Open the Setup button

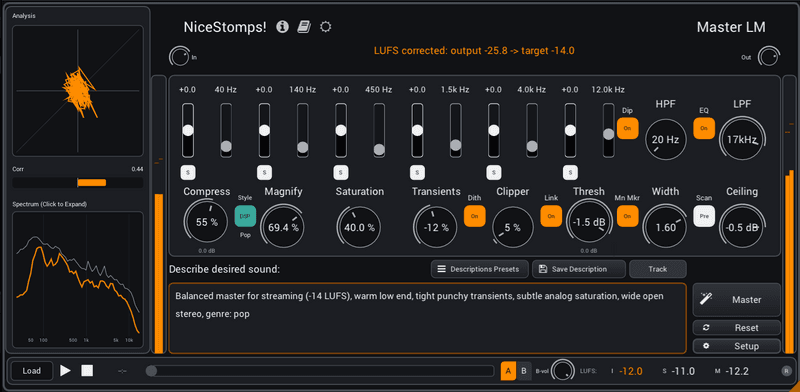[737, 346]
